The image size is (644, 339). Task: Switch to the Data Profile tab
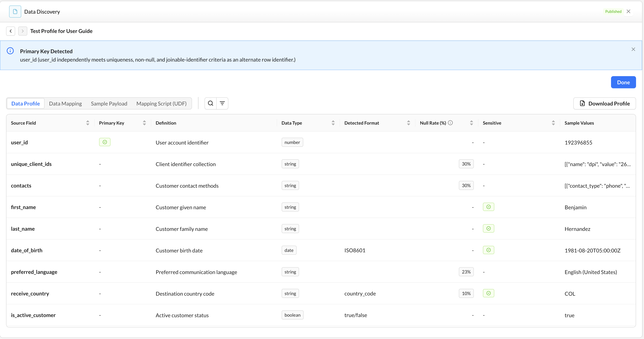click(26, 103)
